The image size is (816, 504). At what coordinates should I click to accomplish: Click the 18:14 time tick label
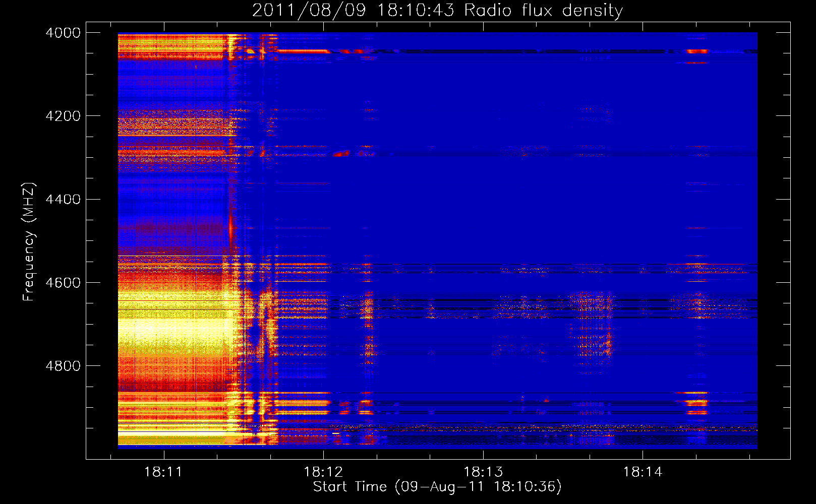coord(643,472)
